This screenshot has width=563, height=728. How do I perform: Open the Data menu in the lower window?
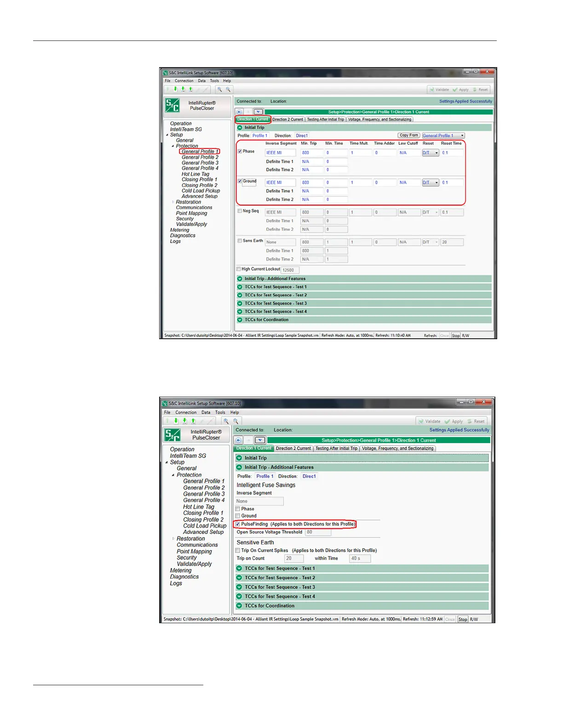tap(206, 412)
